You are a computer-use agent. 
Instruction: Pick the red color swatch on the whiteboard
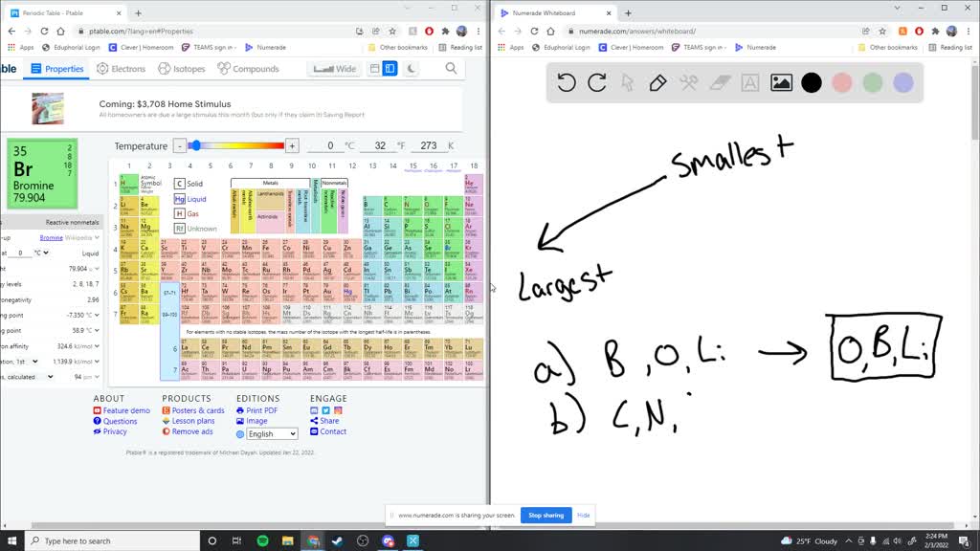tap(841, 83)
